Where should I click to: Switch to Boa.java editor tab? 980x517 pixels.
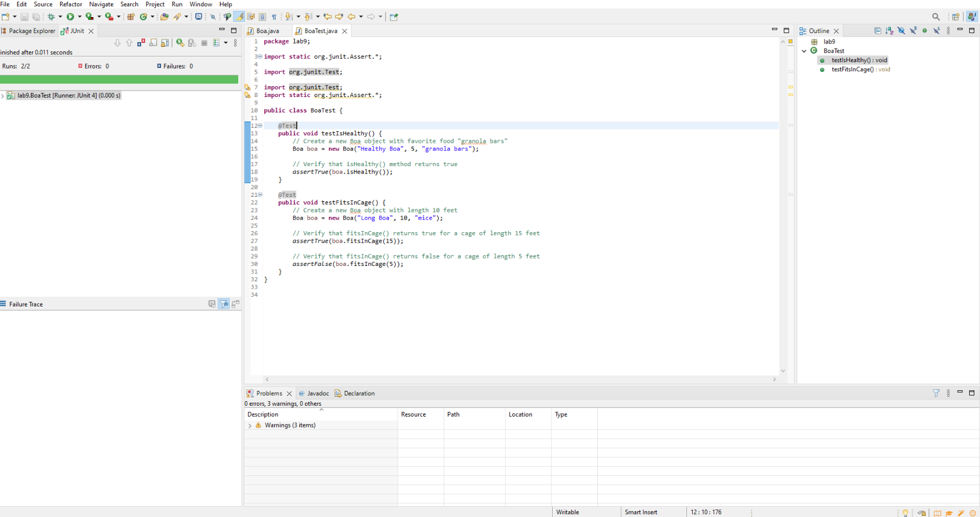(268, 31)
